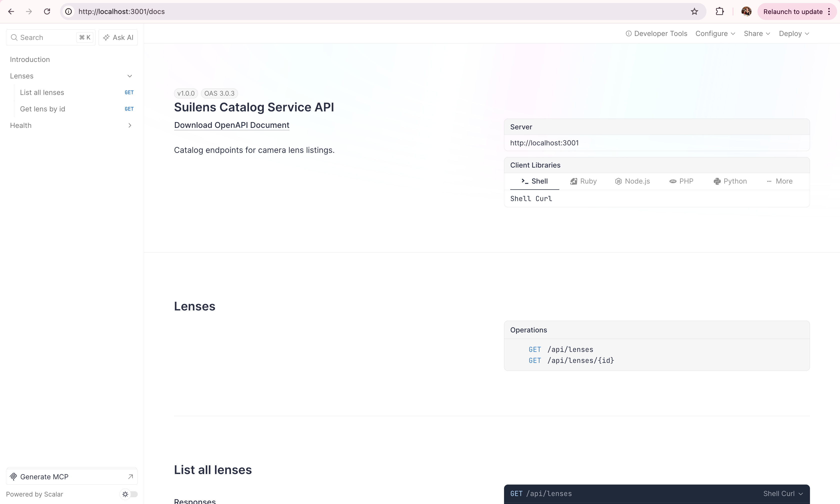Image resolution: width=840 pixels, height=504 pixels.
Task: Open the Configure dropdown
Action: pos(715,34)
